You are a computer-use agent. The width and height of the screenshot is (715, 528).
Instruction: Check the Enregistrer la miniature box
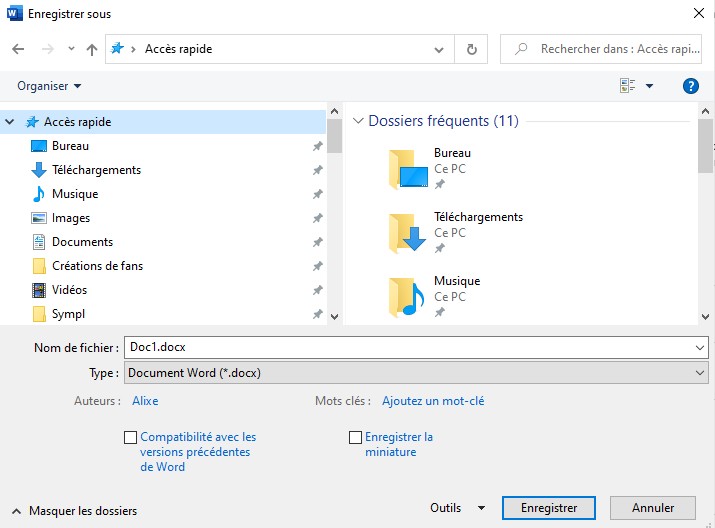355,437
